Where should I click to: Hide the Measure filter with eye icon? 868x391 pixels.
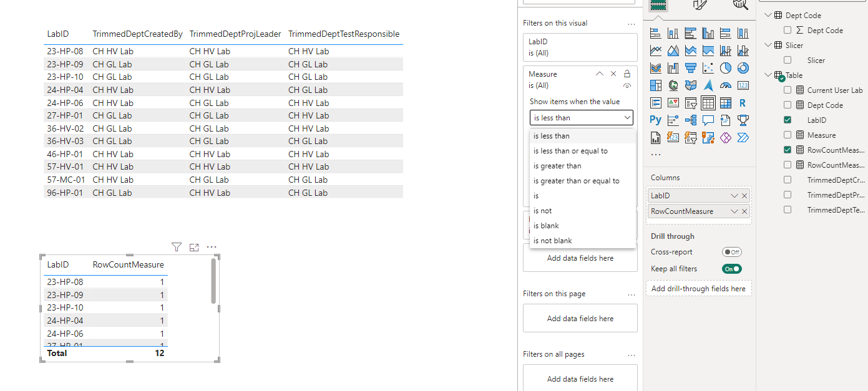pos(627,85)
